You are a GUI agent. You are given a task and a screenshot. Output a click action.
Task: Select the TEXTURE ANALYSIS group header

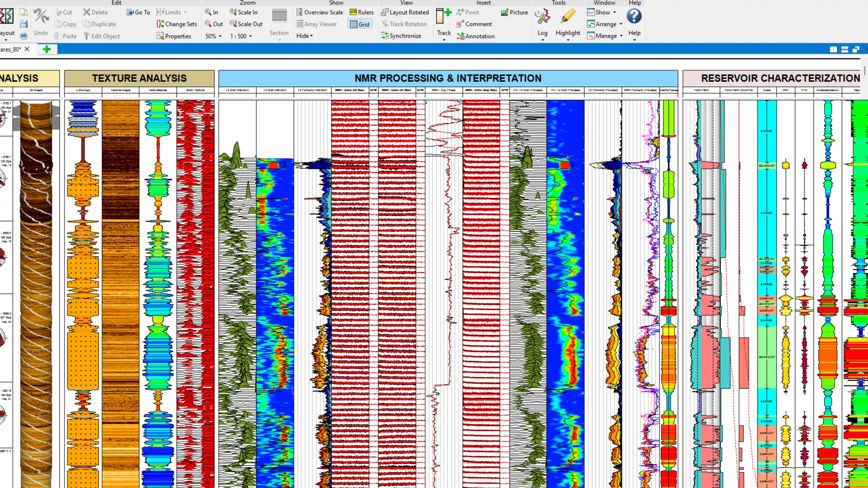tap(139, 78)
